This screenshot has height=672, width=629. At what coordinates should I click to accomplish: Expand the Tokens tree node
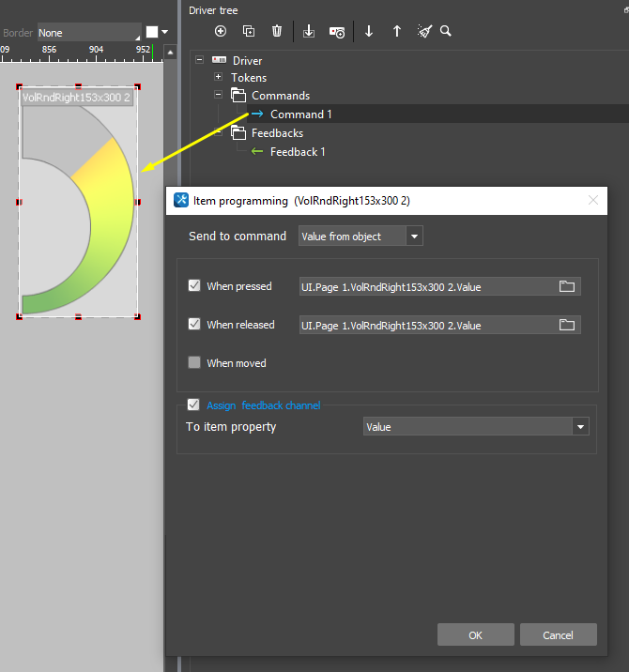click(x=218, y=78)
